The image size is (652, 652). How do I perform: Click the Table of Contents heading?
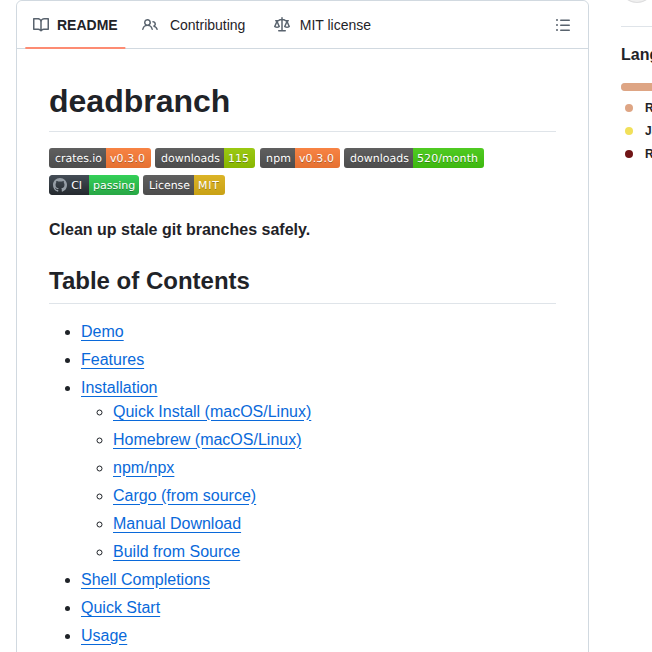pyautogui.click(x=149, y=281)
